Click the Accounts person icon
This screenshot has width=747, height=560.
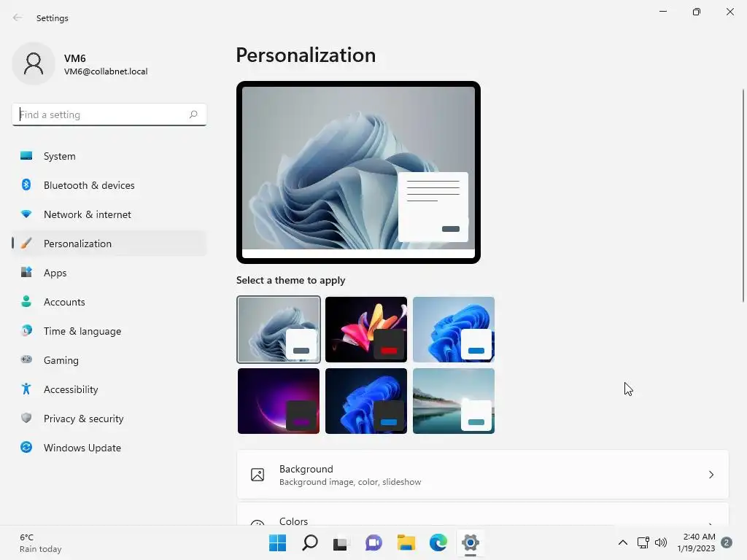pyautogui.click(x=26, y=301)
